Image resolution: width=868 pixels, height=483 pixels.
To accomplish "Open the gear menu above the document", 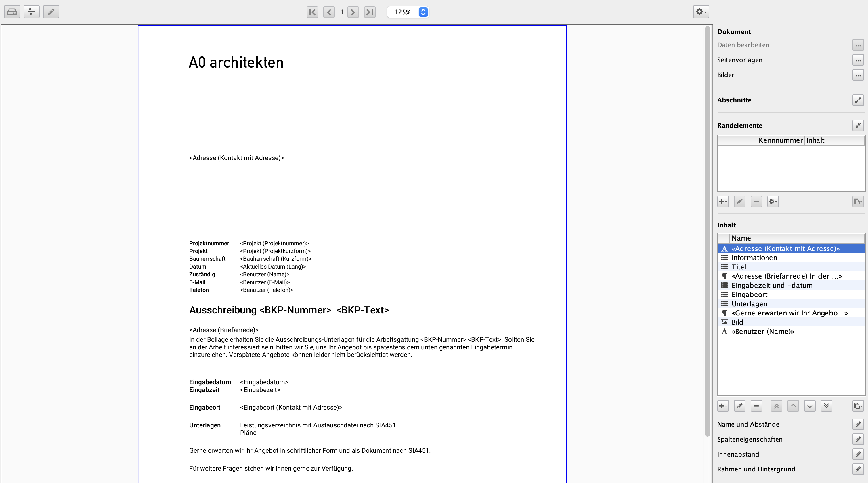I will [x=701, y=12].
